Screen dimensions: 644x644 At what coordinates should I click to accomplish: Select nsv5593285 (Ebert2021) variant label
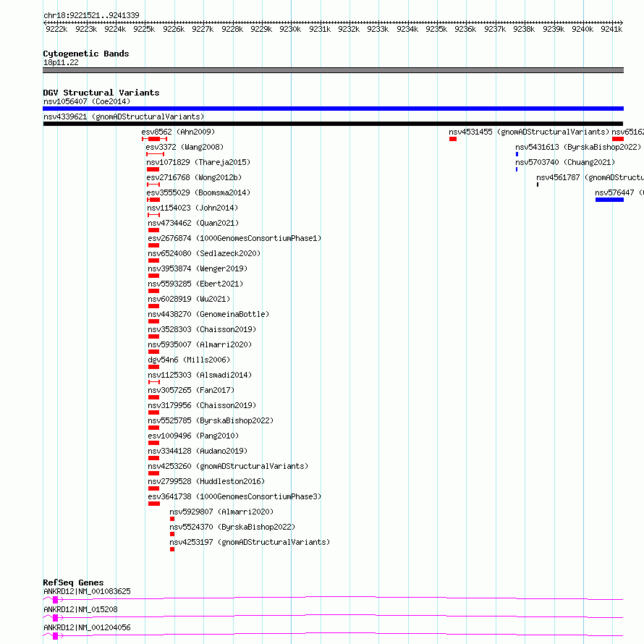coord(195,284)
